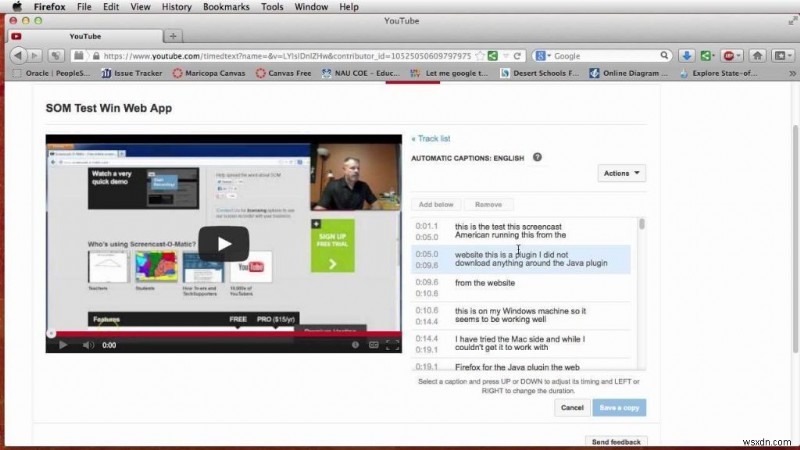Select caption 'from the website'
Viewport: 800px width, 450px height.
520,287
